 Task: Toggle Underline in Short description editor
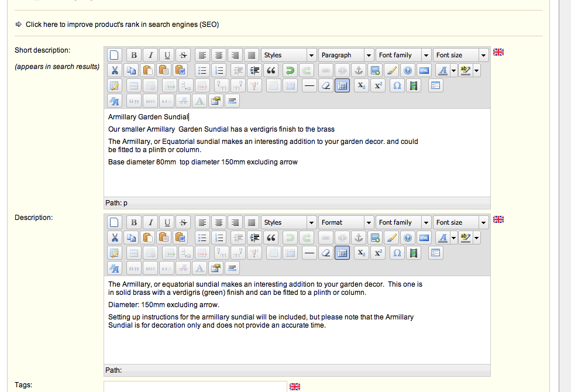pyautogui.click(x=167, y=55)
